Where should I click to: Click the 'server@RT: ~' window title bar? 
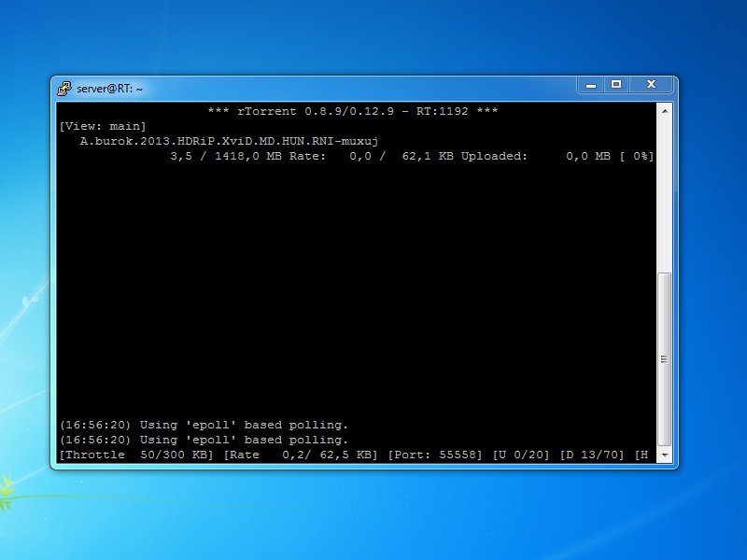[x=327, y=89]
